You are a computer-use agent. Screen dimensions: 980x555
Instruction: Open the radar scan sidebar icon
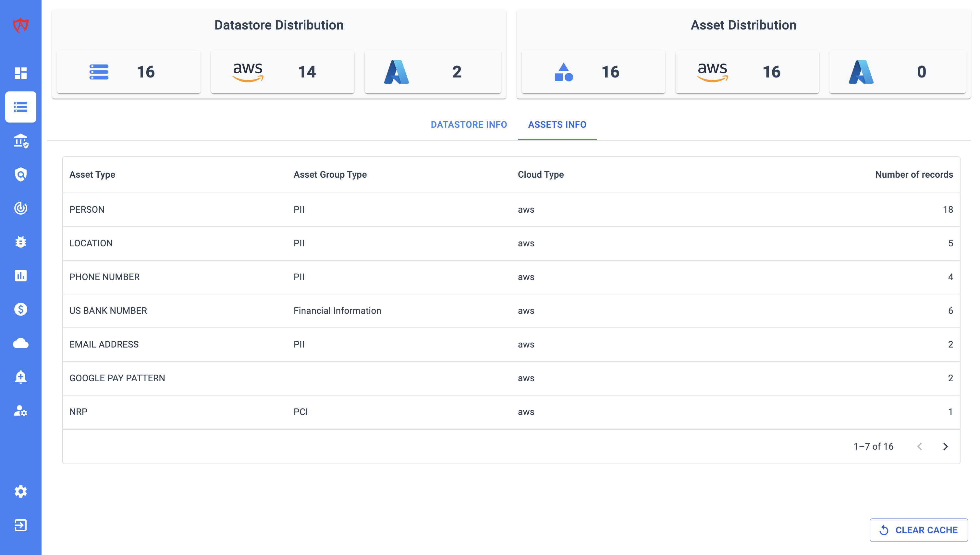(x=20, y=208)
